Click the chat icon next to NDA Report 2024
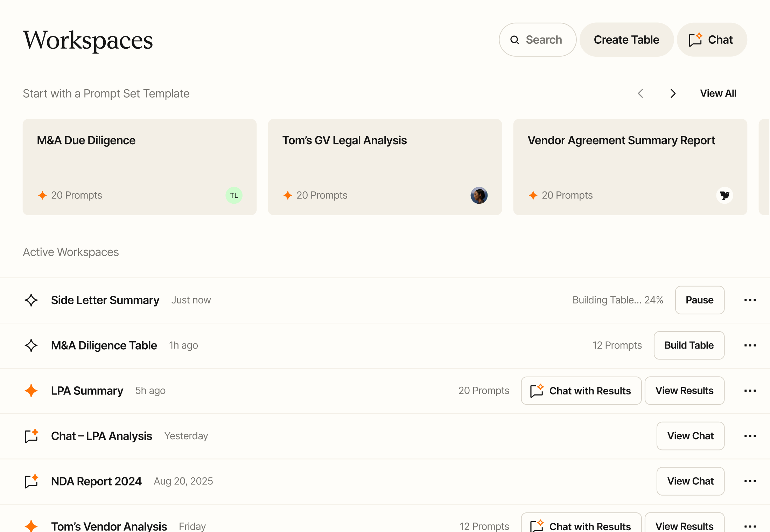This screenshot has height=532, width=770. 31,481
